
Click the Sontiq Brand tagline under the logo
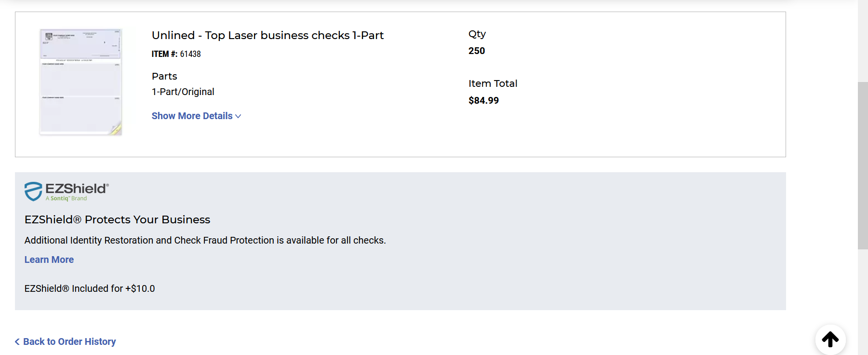tap(67, 199)
